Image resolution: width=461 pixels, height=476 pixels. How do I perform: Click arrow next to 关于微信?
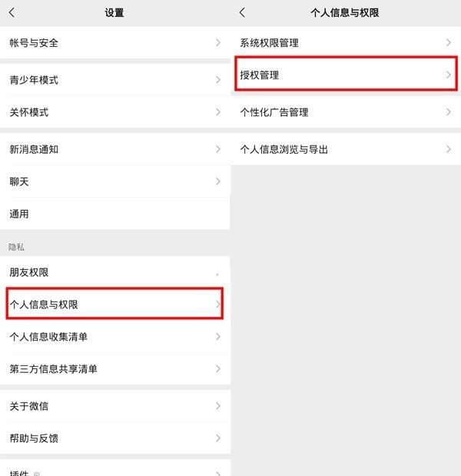(x=217, y=406)
